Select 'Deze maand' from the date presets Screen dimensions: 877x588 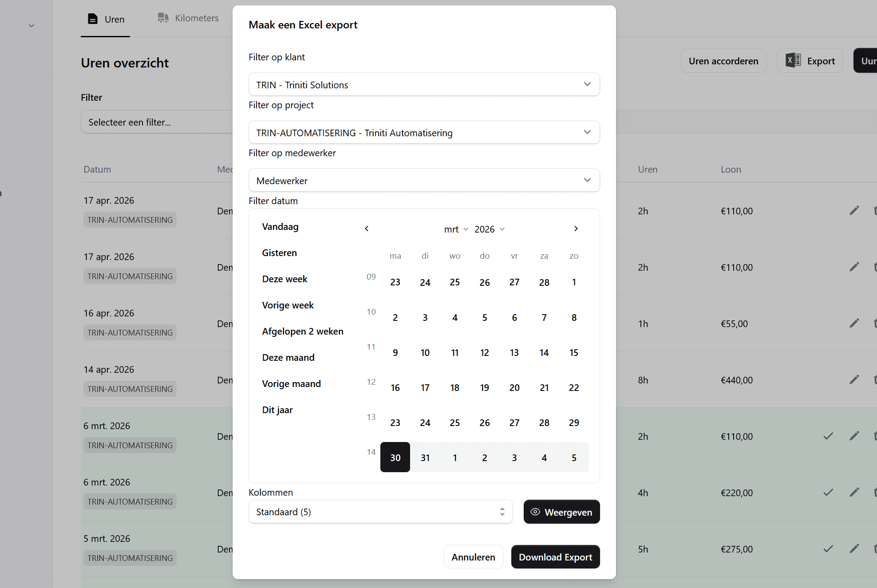tap(288, 357)
